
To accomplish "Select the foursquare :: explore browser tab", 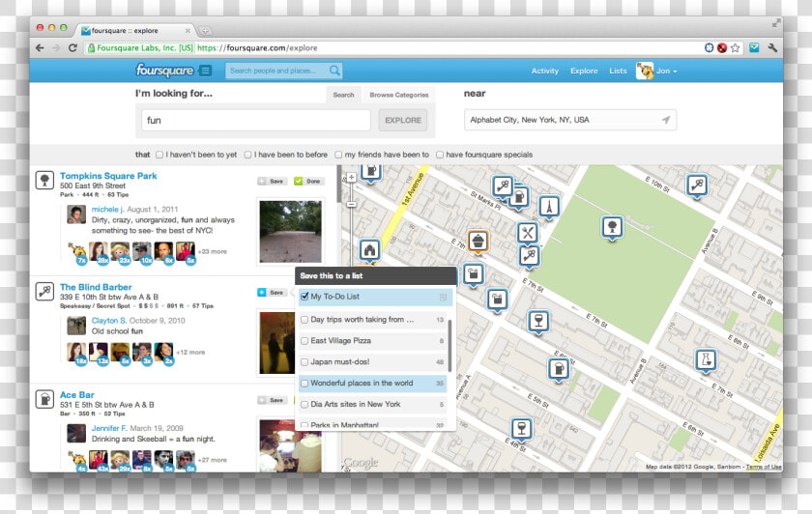I will click(x=135, y=31).
